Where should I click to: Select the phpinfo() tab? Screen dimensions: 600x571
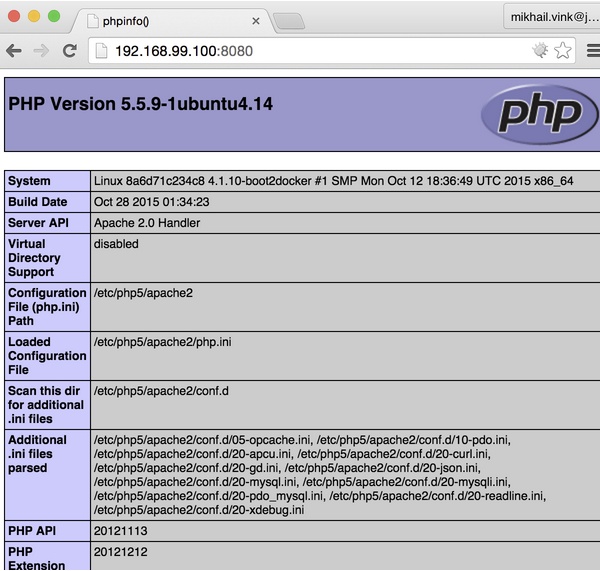pos(172,21)
